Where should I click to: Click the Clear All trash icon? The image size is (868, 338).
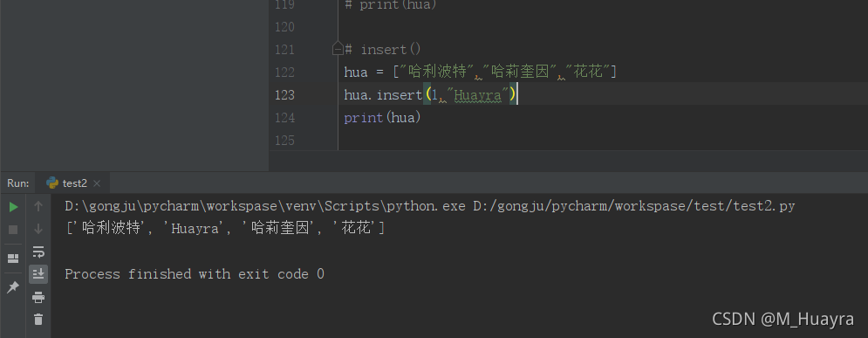(38, 319)
